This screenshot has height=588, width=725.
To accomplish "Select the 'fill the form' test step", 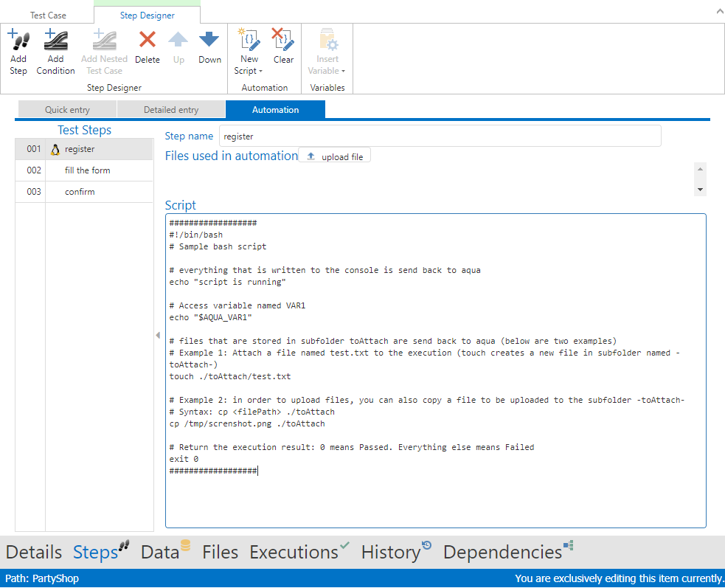I will click(x=87, y=170).
